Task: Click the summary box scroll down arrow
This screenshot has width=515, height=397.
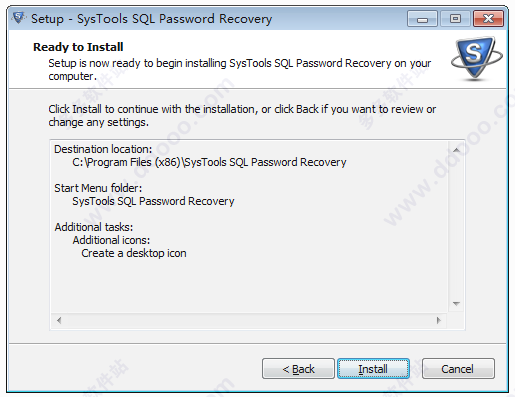Action: tap(456, 304)
